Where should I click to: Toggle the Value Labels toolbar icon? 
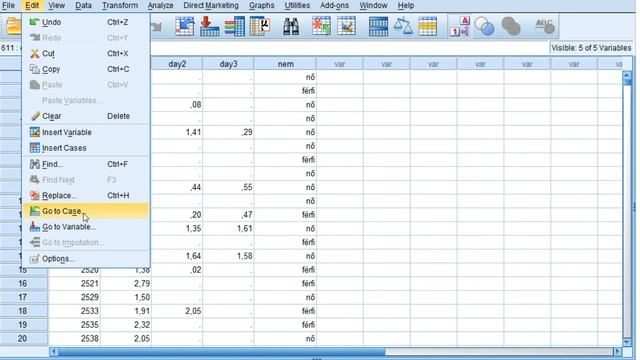coord(460,27)
